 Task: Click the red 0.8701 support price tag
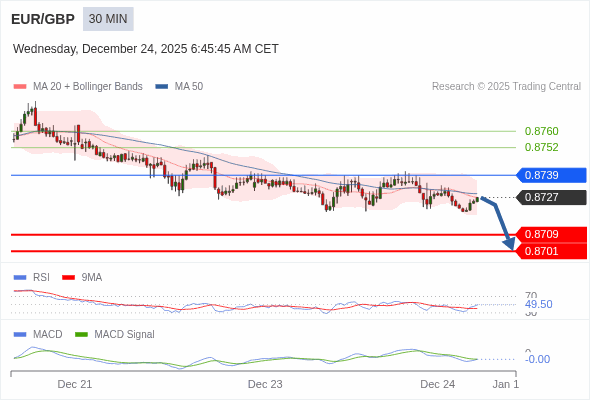(551, 251)
